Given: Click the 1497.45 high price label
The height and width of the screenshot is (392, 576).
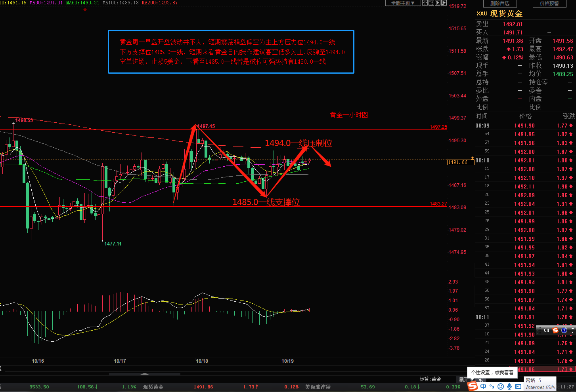Looking at the screenshot, I should (206, 126).
